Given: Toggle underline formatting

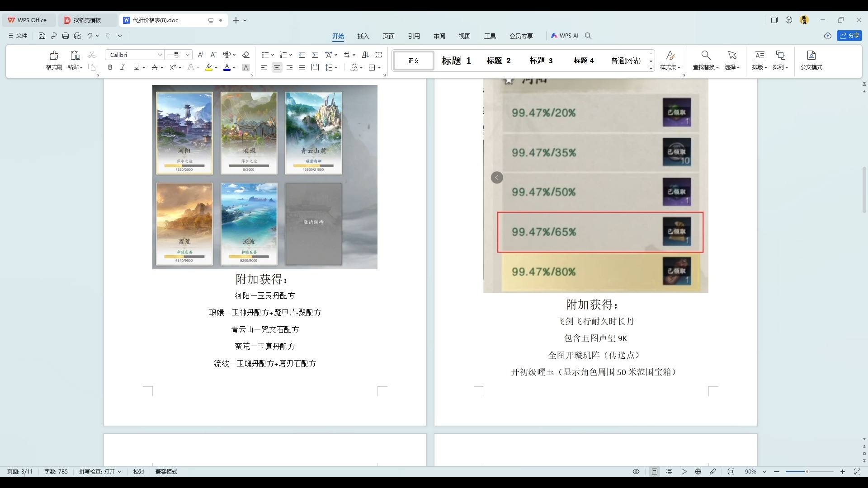Looking at the screenshot, I should 136,67.
